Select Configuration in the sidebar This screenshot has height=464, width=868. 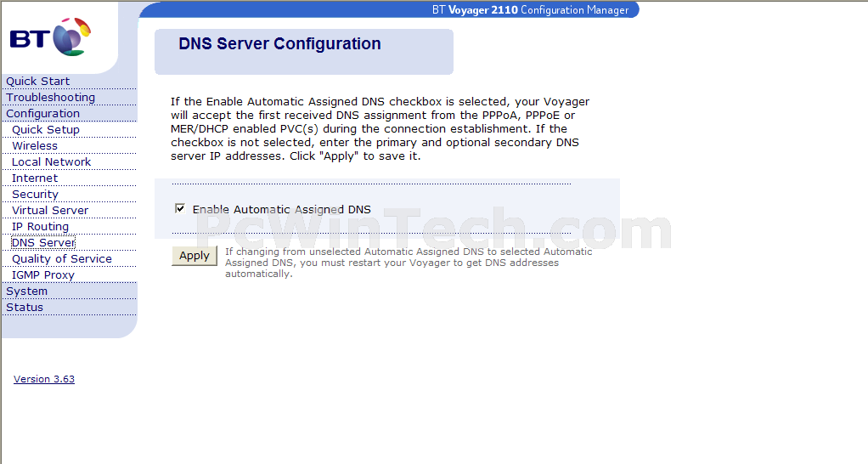(x=42, y=114)
